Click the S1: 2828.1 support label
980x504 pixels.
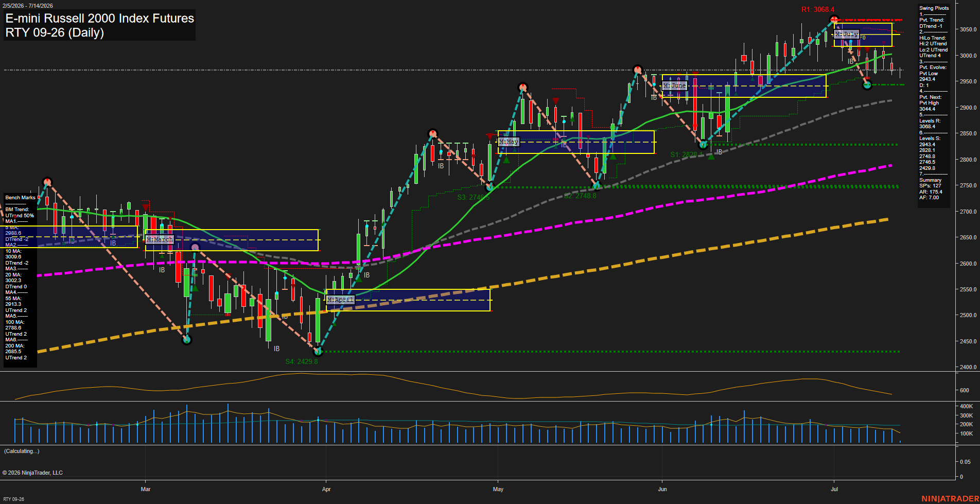pyautogui.click(x=686, y=154)
